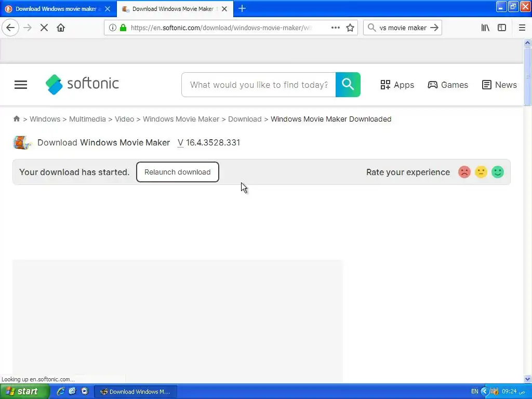
Task: Rate experience with green happy face
Action: pyautogui.click(x=497, y=172)
